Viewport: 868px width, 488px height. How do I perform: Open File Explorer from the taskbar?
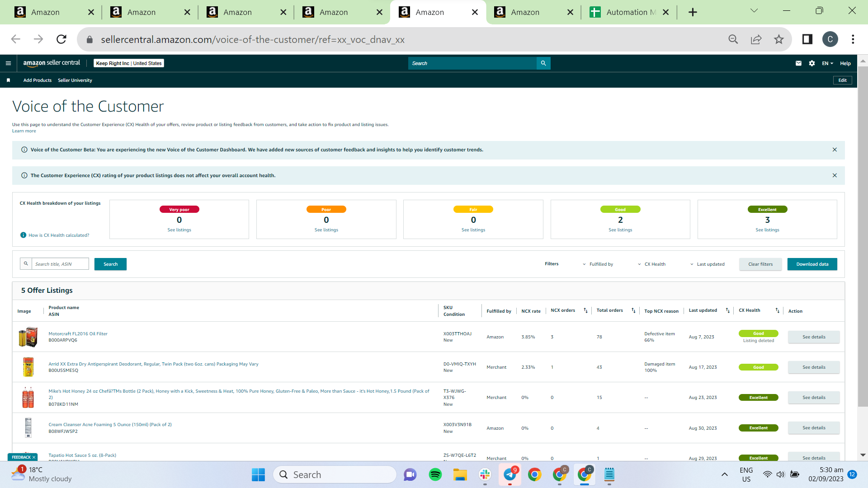pos(460,474)
